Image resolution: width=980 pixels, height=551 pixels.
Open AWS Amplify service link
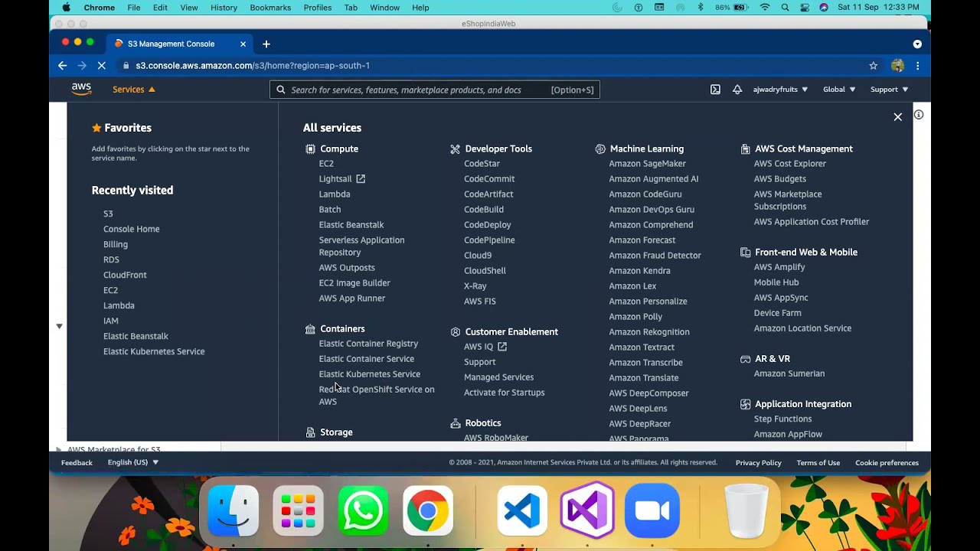click(779, 267)
